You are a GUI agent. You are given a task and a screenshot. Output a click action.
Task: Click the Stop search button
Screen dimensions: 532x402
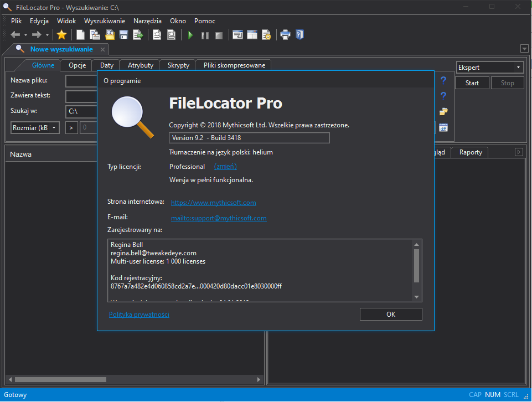(x=507, y=83)
